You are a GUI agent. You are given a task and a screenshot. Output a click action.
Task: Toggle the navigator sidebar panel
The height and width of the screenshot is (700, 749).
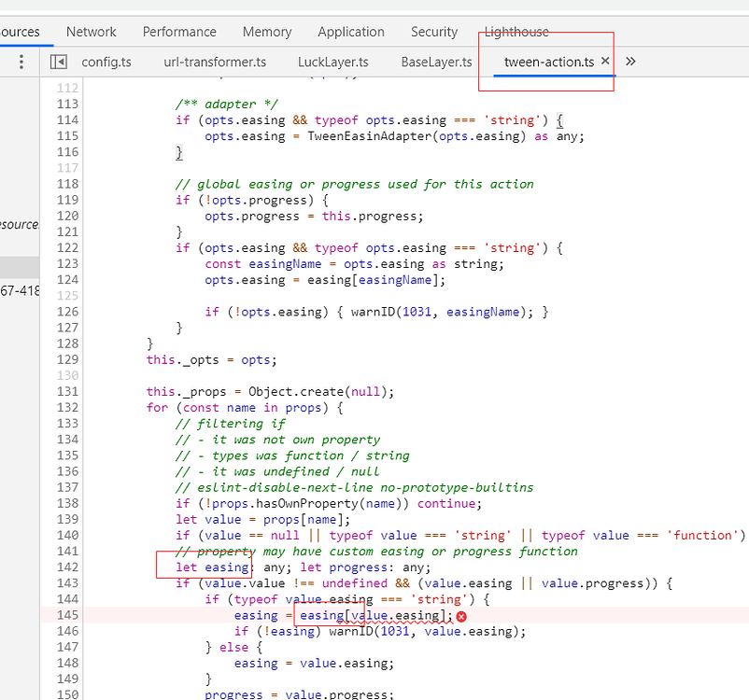tap(58, 62)
